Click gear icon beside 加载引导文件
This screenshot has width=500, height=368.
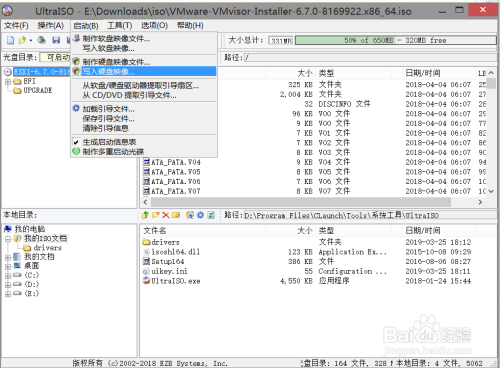coord(76,108)
